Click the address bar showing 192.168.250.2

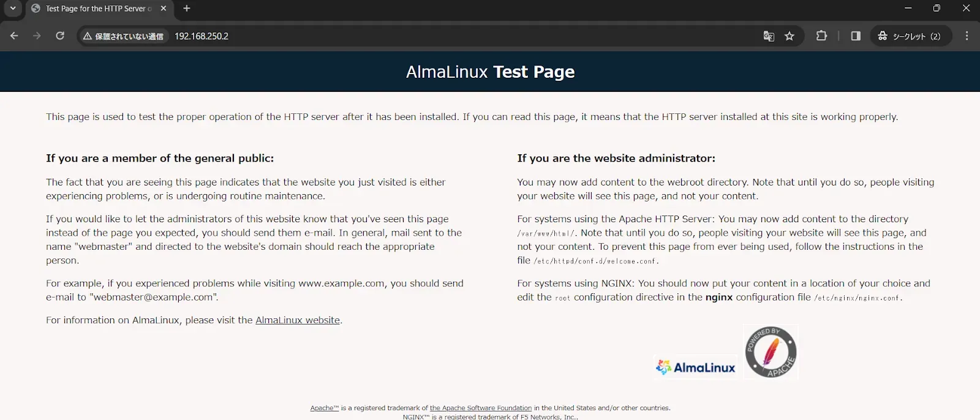(429, 36)
